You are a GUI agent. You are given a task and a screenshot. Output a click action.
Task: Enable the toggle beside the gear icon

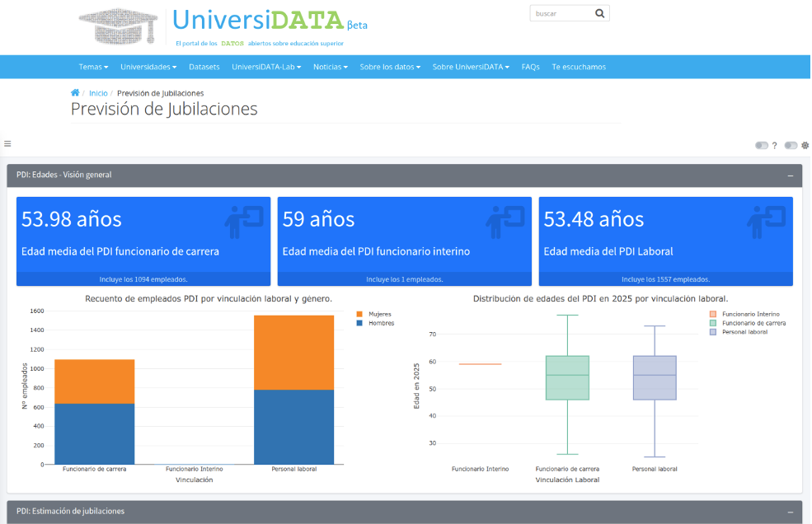[x=791, y=146]
